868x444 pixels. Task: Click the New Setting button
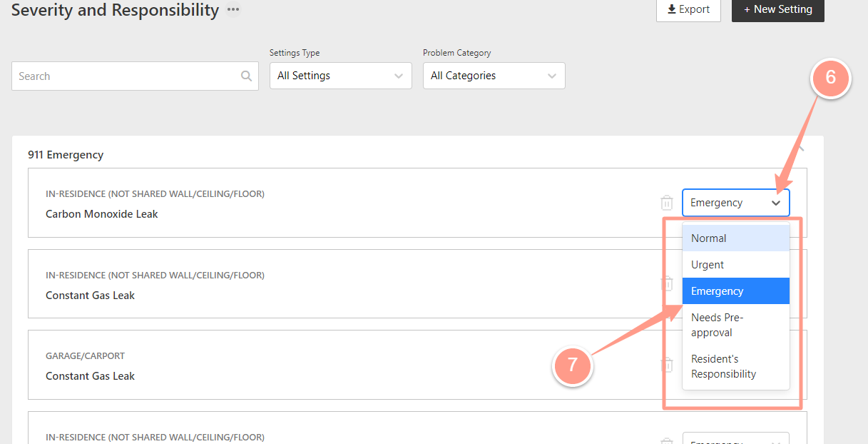point(777,9)
